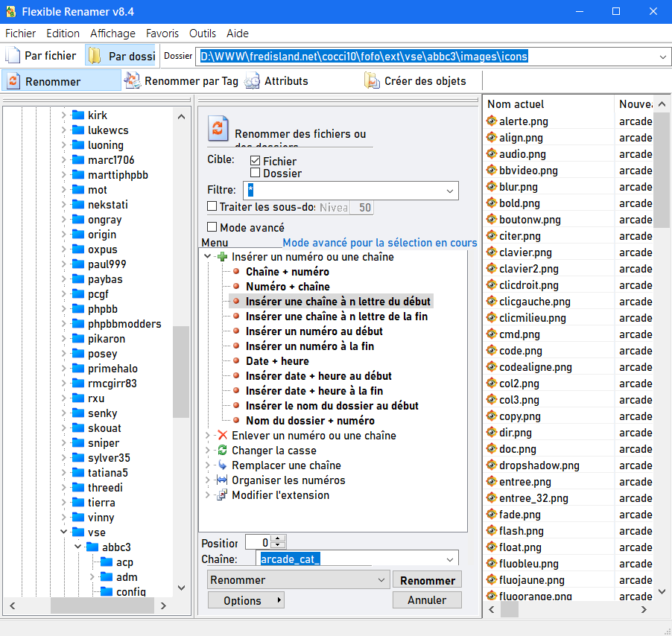Click the acp folder icon

[x=107, y=562]
